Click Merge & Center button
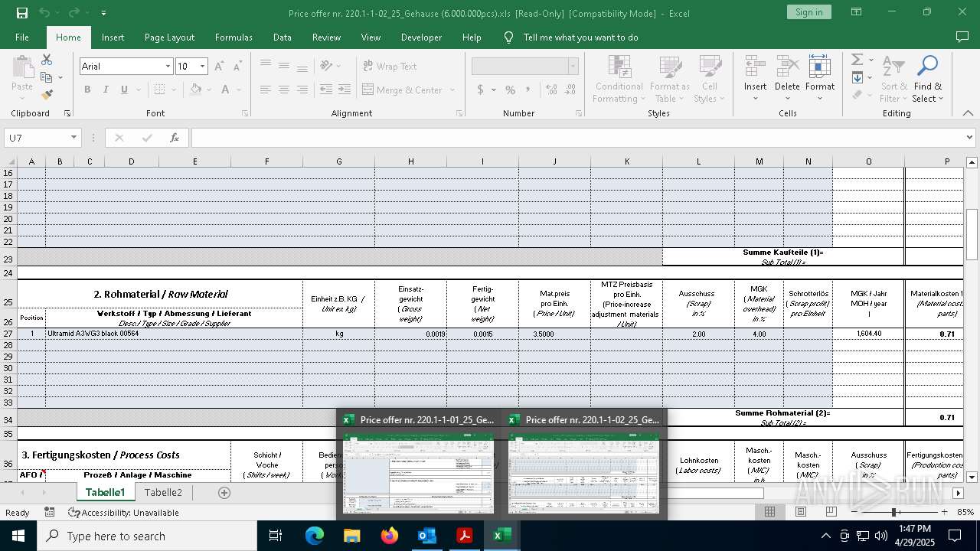Image resolution: width=980 pixels, height=551 pixels. click(x=403, y=90)
